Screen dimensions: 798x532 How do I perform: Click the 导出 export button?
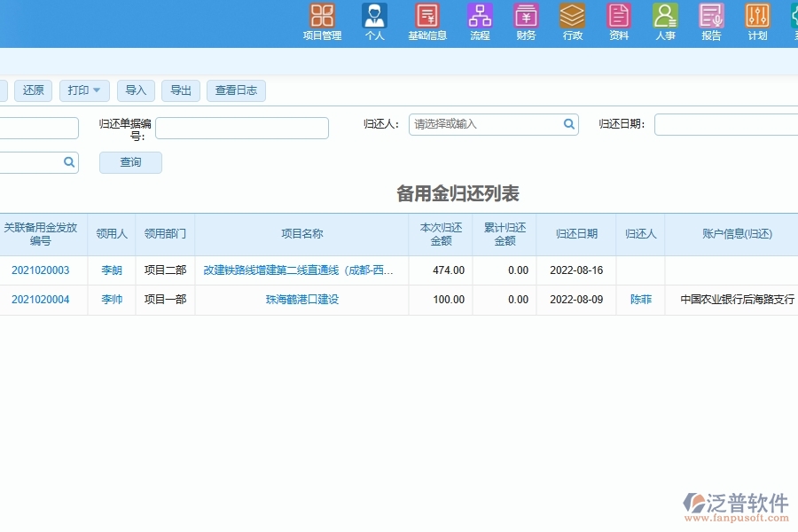tap(180, 90)
